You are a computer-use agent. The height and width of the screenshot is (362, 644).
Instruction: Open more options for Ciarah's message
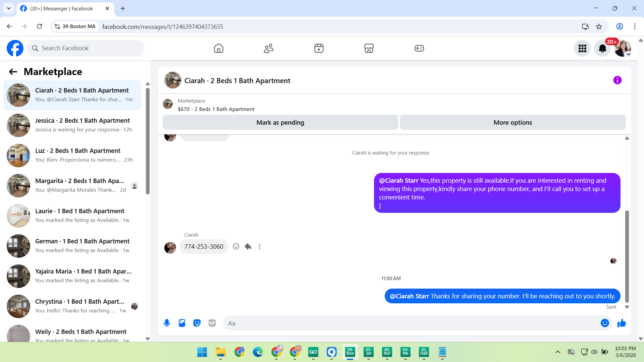click(260, 247)
